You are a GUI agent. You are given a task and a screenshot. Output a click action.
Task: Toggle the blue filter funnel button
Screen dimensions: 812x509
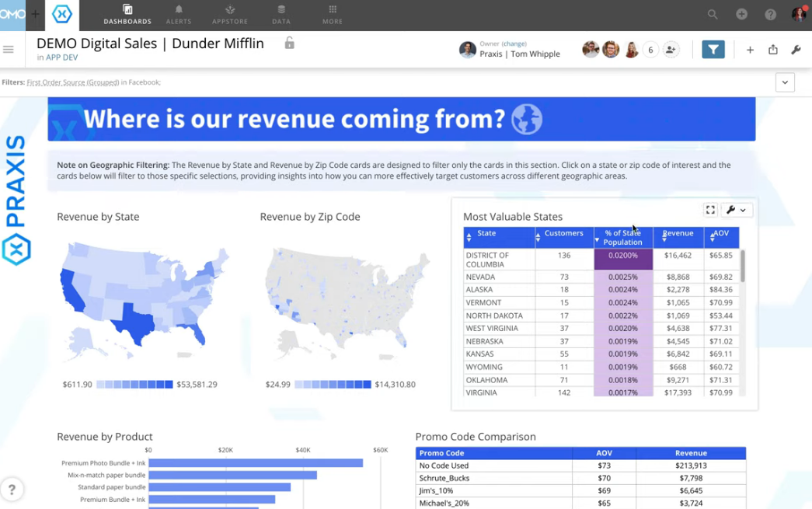(x=713, y=50)
